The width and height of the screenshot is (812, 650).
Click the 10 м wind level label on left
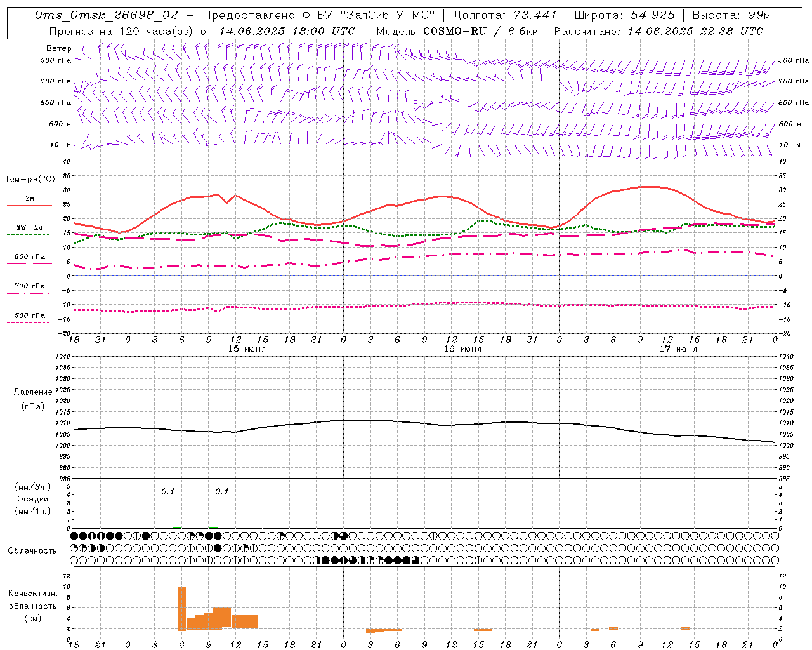60,145
